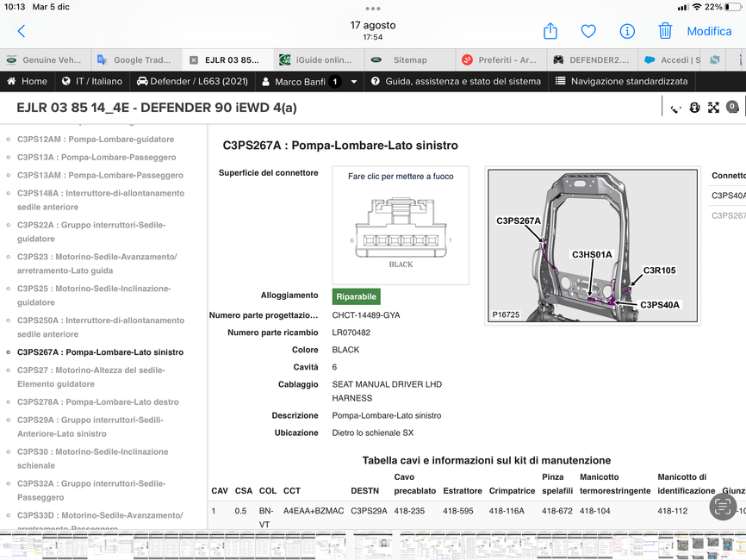Click wire stripper value 418-672
The height and width of the screenshot is (560, 746).
[x=557, y=511]
